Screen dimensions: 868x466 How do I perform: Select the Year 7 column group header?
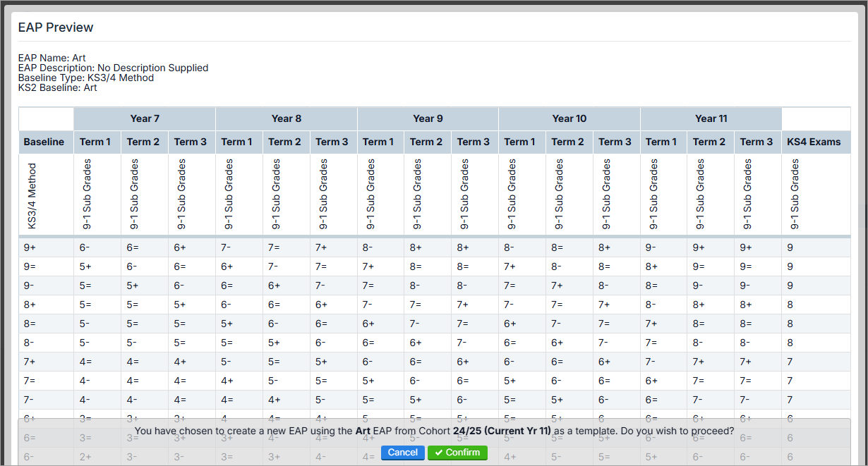tap(145, 118)
